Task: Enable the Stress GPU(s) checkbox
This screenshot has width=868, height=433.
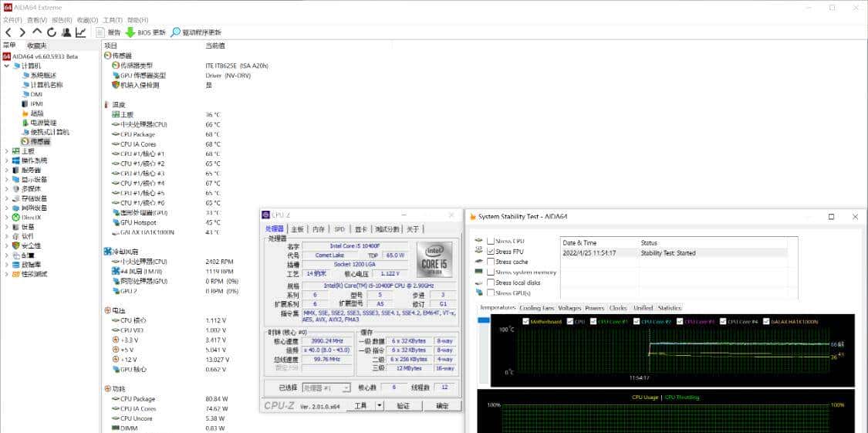Action: (x=491, y=293)
